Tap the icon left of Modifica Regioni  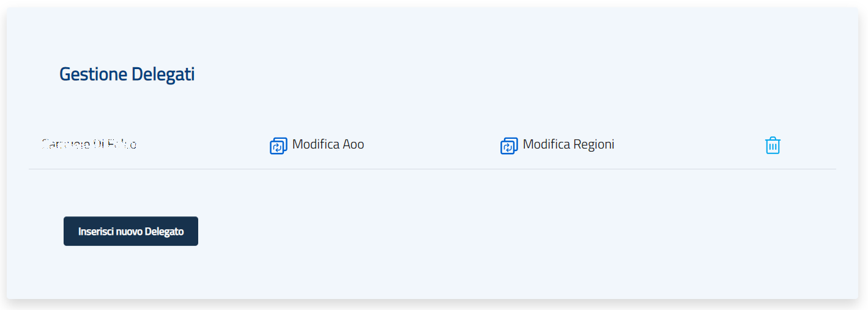tap(509, 146)
